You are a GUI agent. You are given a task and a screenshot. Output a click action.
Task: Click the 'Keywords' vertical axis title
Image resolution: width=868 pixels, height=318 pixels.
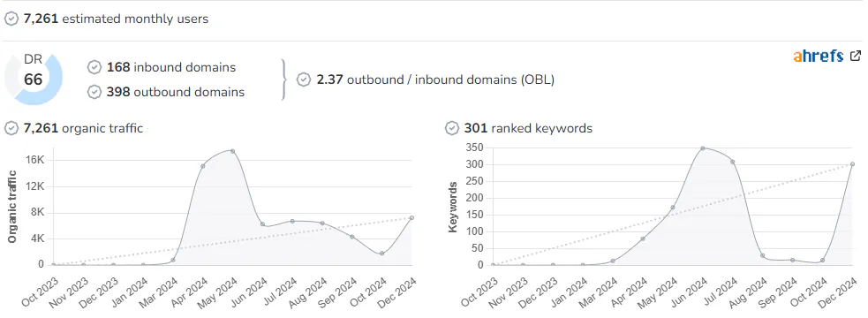pos(453,207)
